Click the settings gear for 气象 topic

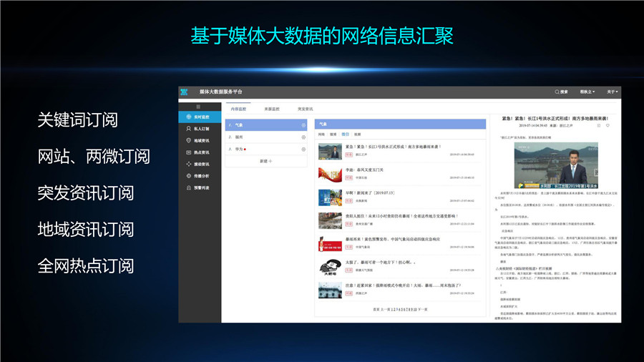[x=303, y=125]
